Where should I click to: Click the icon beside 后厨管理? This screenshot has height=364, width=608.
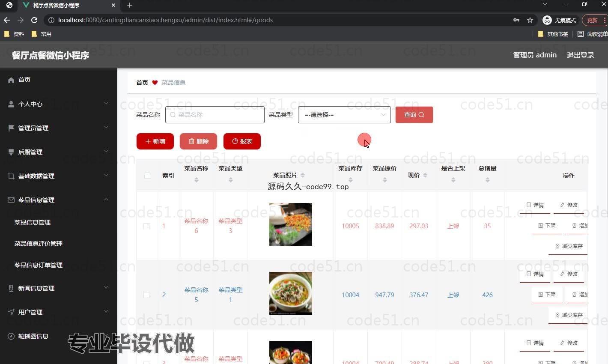[x=11, y=152]
